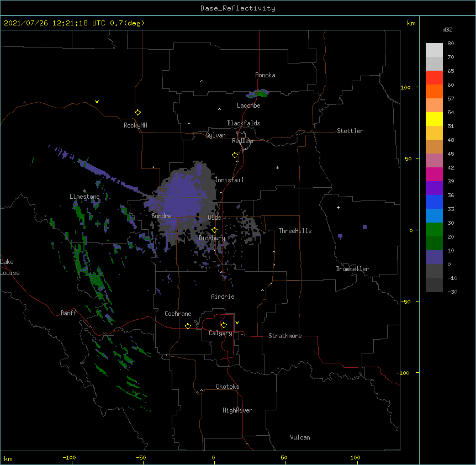Click the HighRiver label
Screen dimensions: 476x465
pyautogui.click(x=237, y=410)
